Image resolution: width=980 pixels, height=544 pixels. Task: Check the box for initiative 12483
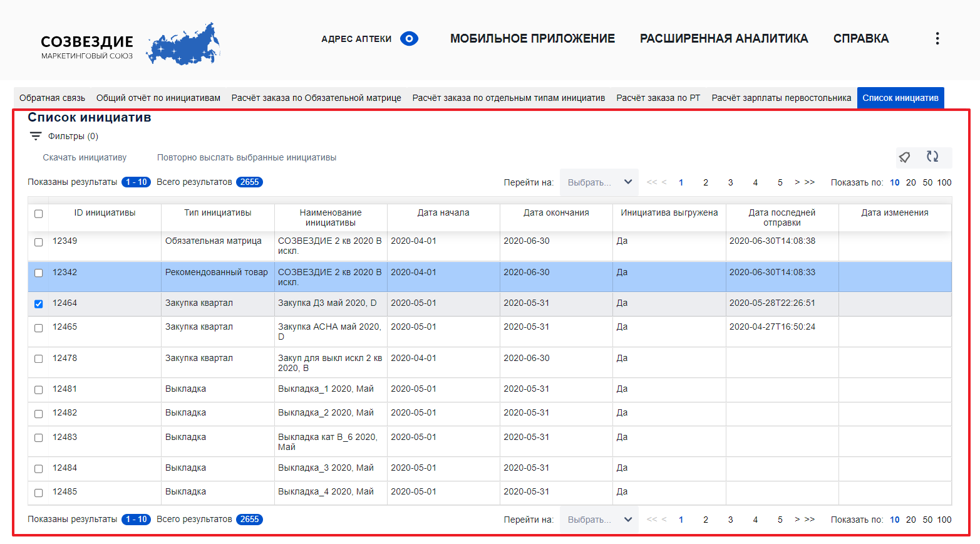pos(38,438)
